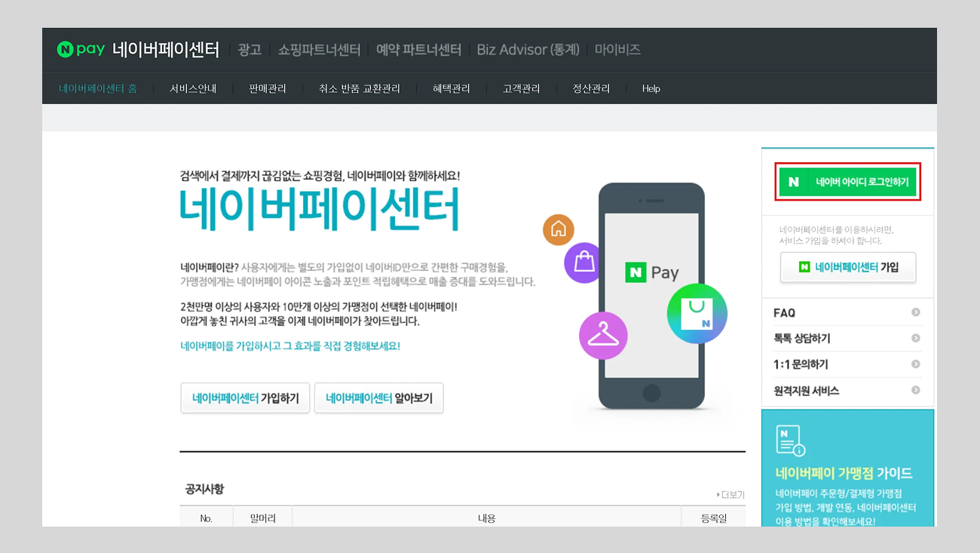Image resolution: width=980 pixels, height=553 pixels.
Task: Click the 네이버페이 가맹점 가이드 banner title
Action: [844, 473]
